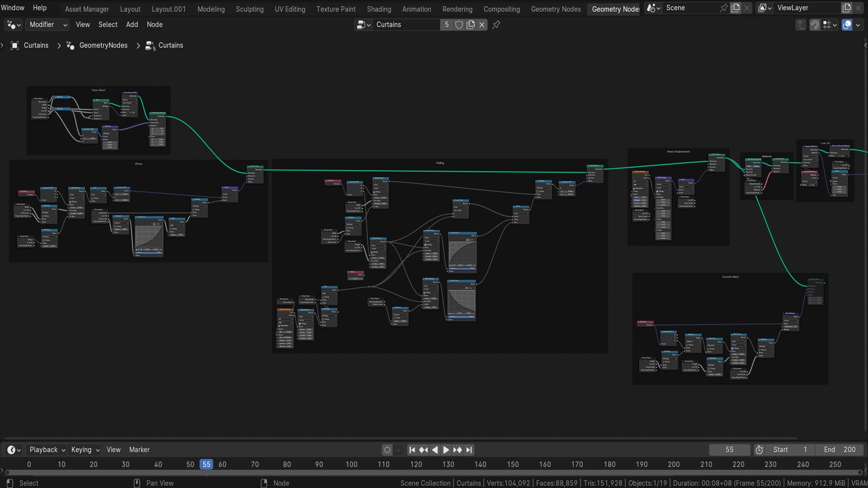Expand overlay options dropdown arrow
The width and height of the screenshot is (868, 488).
point(858,25)
